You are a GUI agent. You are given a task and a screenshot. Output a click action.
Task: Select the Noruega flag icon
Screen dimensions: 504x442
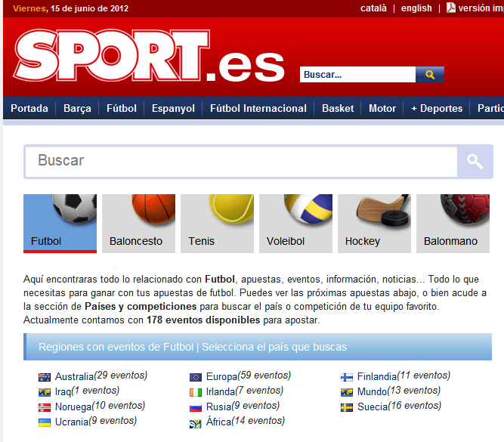coord(45,406)
